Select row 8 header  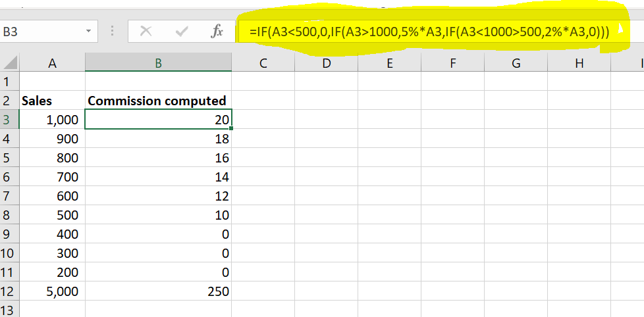click(9, 215)
